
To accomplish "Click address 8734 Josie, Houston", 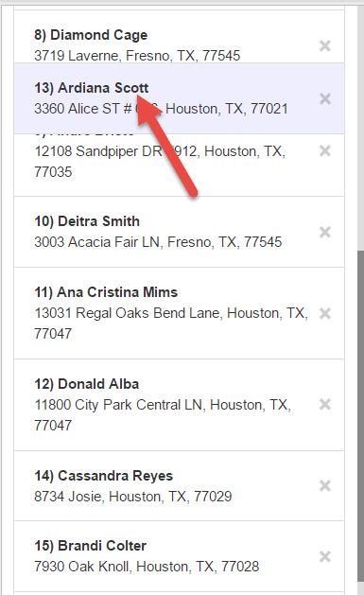I will tap(133, 497).
